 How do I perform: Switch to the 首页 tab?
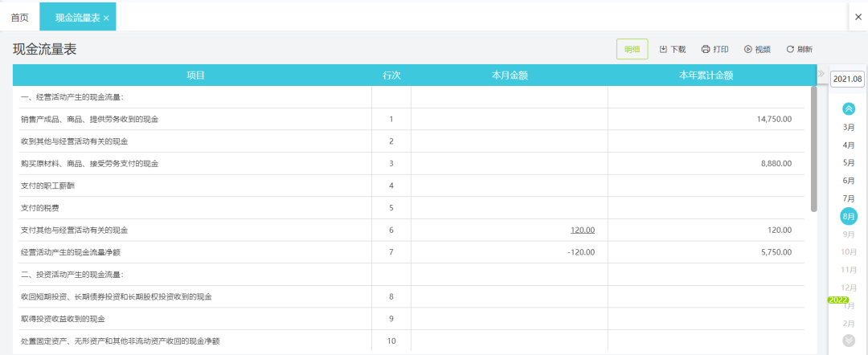click(x=20, y=18)
